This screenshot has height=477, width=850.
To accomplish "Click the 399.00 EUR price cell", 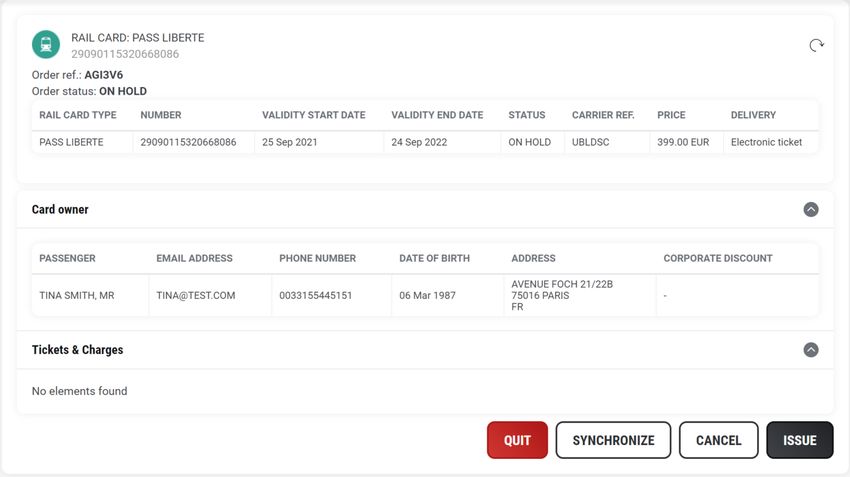I will pyautogui.click(x=683, y=142).
